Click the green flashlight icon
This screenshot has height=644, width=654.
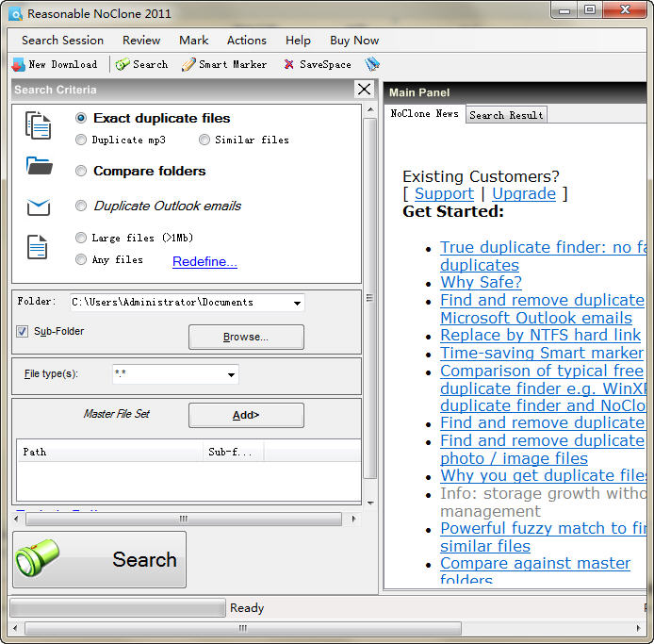(x=37, y=558)
